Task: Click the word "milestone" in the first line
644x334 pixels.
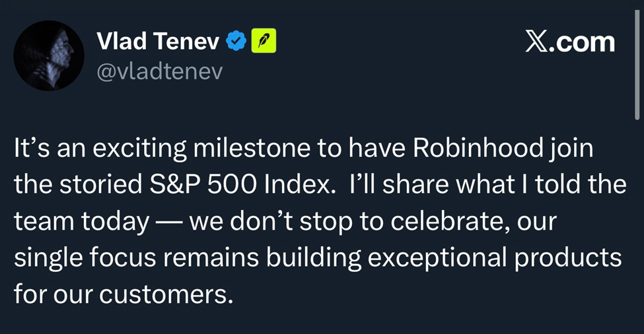Action: click(x=252, y=148)
